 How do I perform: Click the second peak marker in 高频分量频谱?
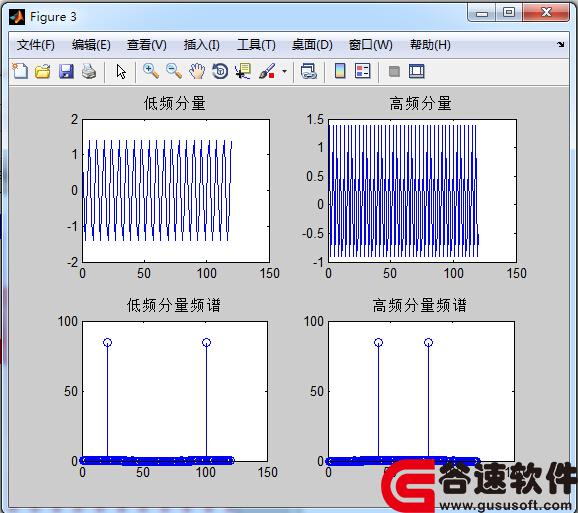tap(428, 342)
